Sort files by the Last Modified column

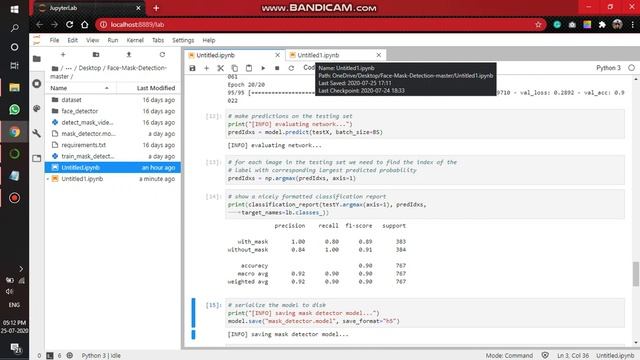coord(149,88)
